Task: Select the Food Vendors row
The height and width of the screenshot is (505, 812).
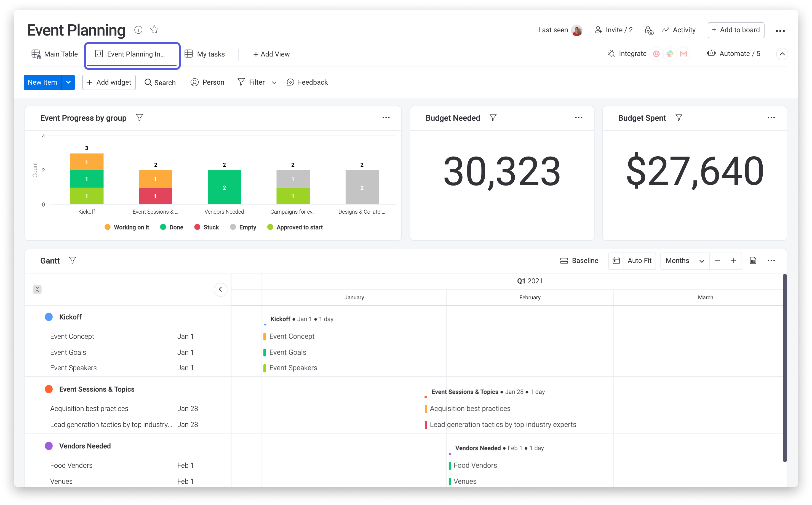Action: (x=128, y=465)
